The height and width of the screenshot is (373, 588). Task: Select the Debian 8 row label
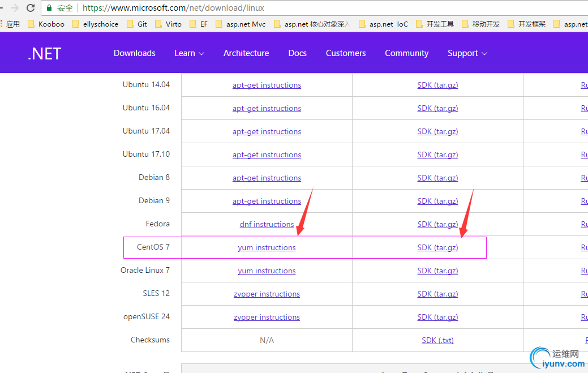(154, 177)
